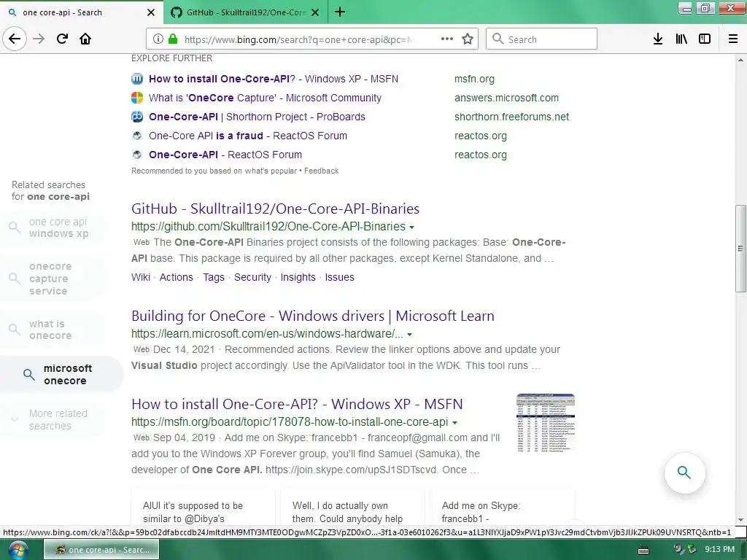Click Microsoft logo icon beside OneCore Capture
The image size is (747, 560).
137,98
